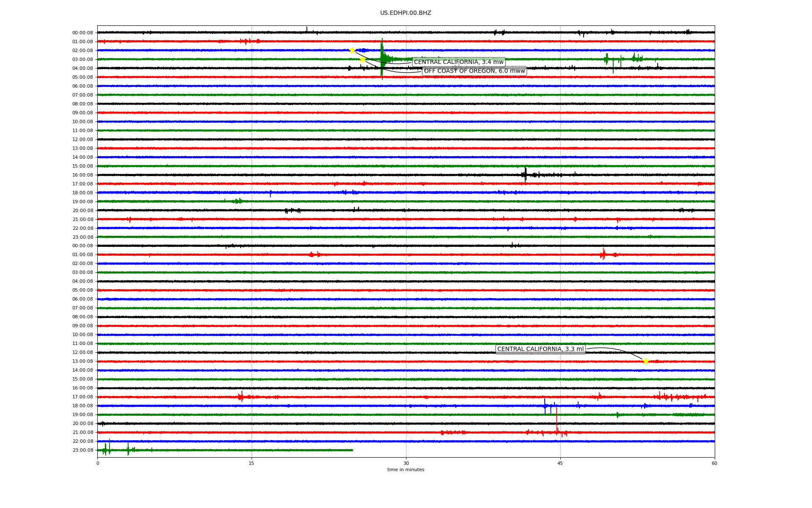Image resolution: width=812 pixels, height=508 pixels.
Task: Click the yellow star on 03:00:08 trace
Action: click(x=362, y=60)
